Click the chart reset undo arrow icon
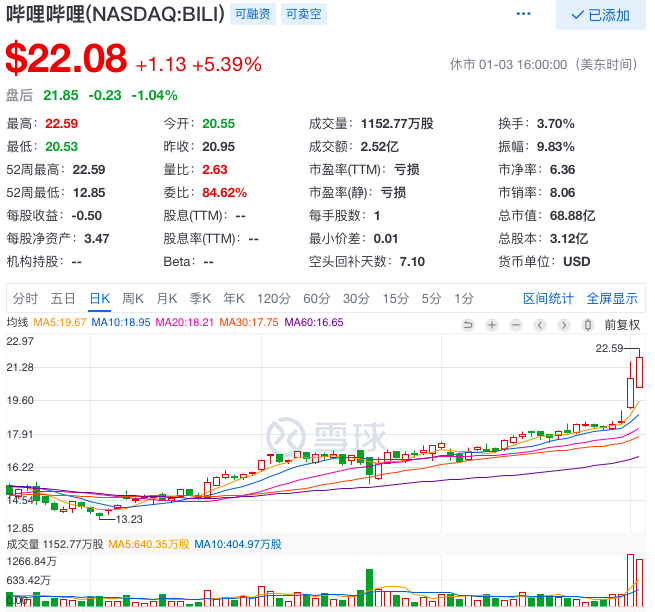This screenshot has width=655, height=612. tap(468, 325)
